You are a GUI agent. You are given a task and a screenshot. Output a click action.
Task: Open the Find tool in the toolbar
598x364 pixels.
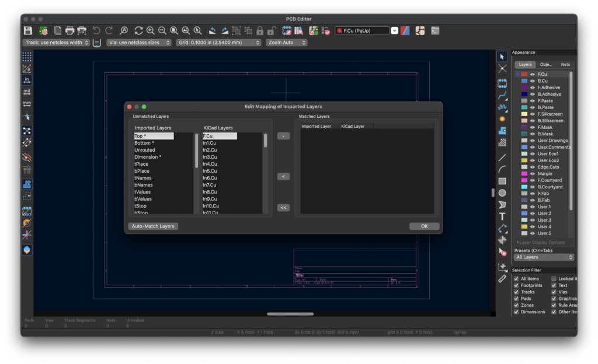pyautogui.click(x=124, y=30)
